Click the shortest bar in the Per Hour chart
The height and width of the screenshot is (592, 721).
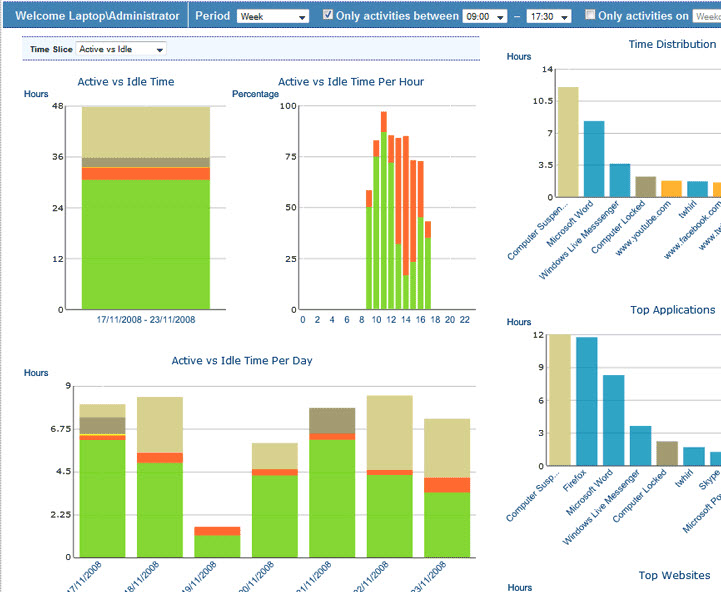pyautogui.click(x=428, y=265)
